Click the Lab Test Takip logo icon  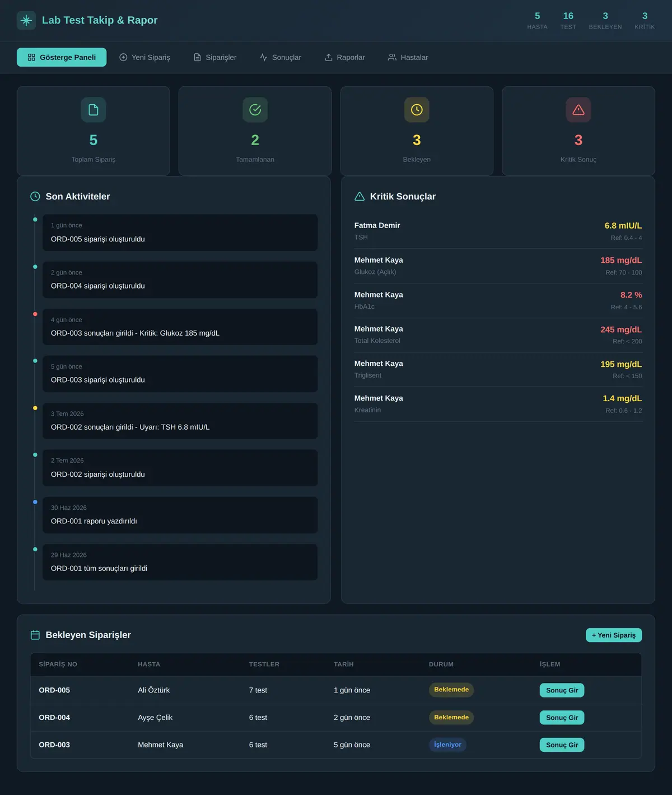pyautogui.click(x=26, y=21)
